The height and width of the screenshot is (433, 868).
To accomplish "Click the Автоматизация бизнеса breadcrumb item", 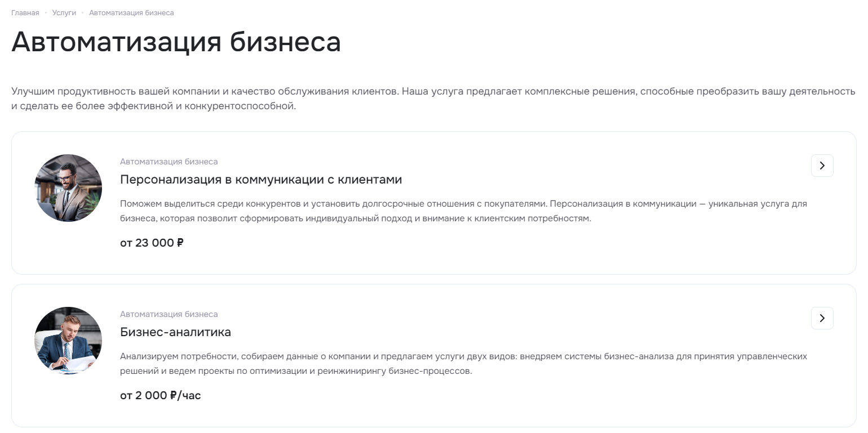I will click(131, 13).
